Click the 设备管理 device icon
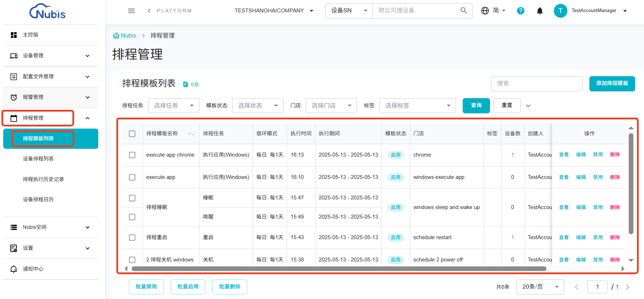The height and width of the screenshot is (299, 644). click(x=14, y=56)
